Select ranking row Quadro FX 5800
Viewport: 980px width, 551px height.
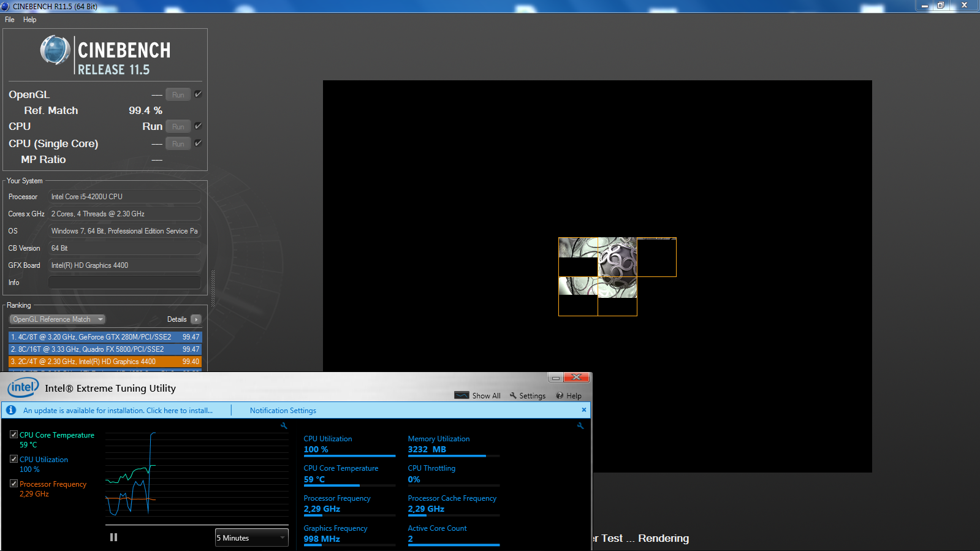point(105,349)
